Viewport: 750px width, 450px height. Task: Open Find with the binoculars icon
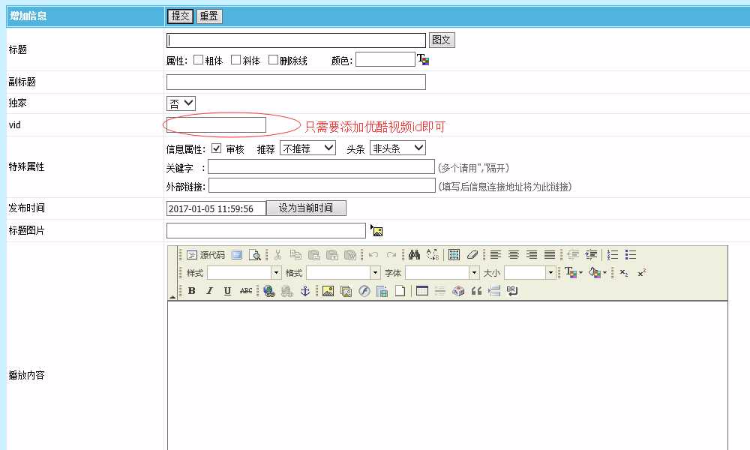click(414, 255)
